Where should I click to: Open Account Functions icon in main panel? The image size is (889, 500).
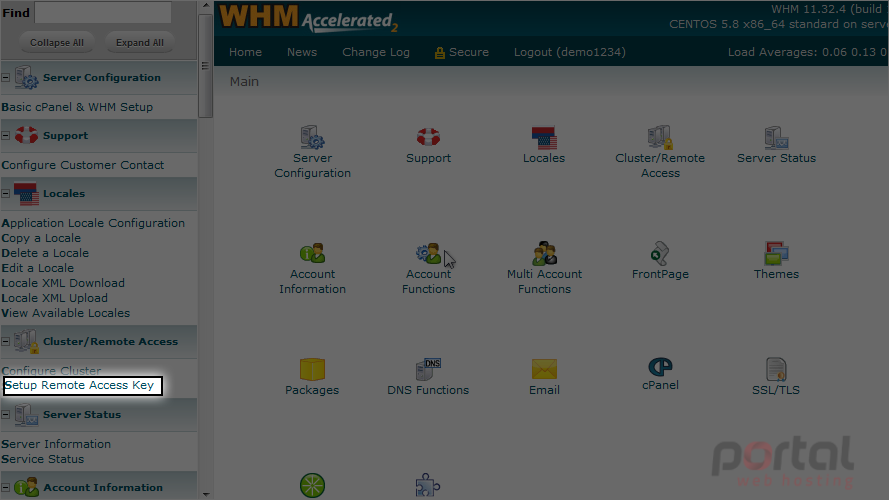[x=428, y=253]
